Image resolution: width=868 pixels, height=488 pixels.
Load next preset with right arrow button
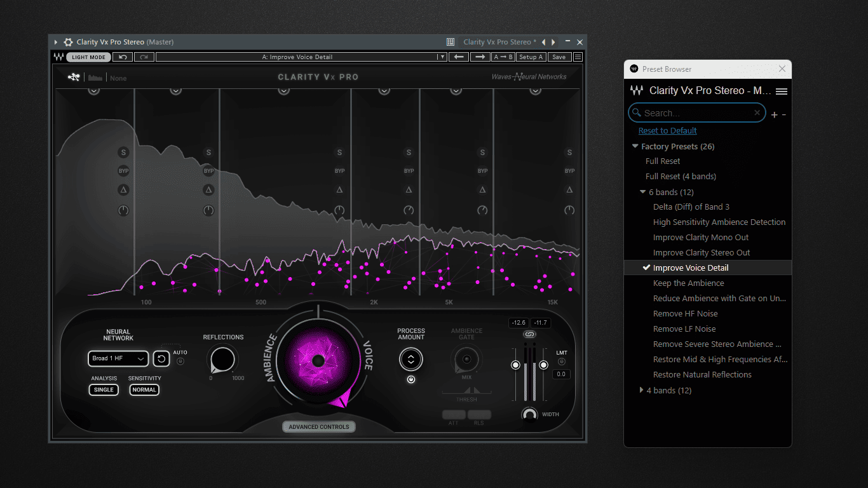480,57
